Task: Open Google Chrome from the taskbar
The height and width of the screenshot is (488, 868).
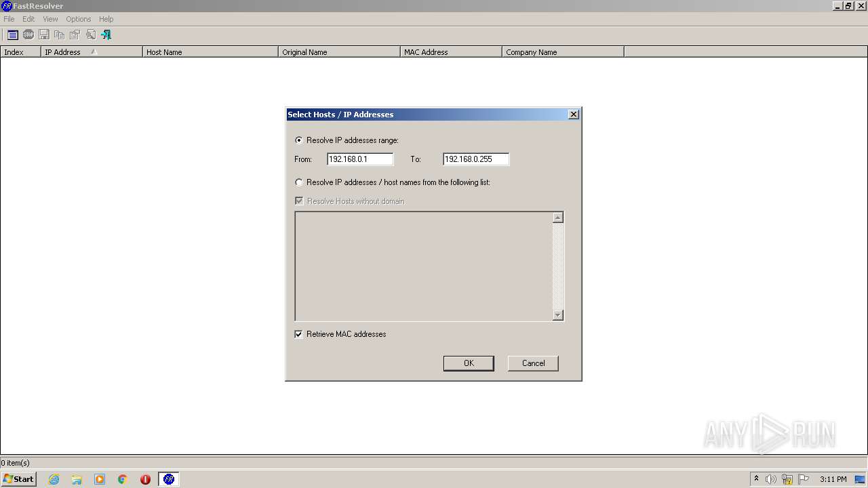Action: click(x=123, y=479)
